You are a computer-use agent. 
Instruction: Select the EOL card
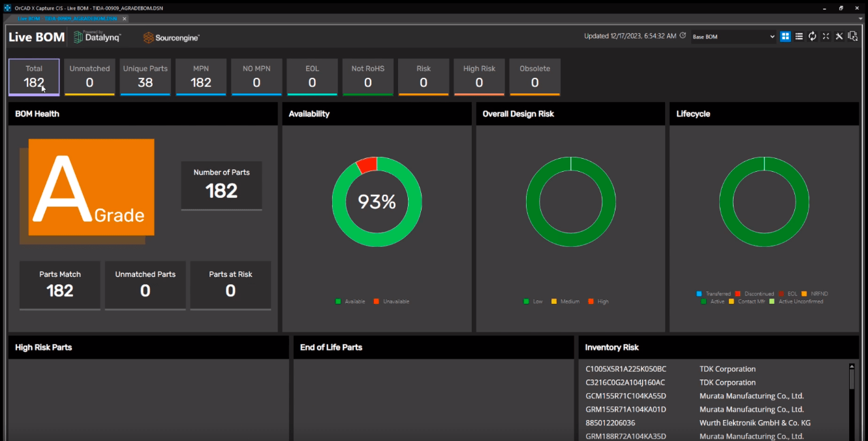(312, 77)
